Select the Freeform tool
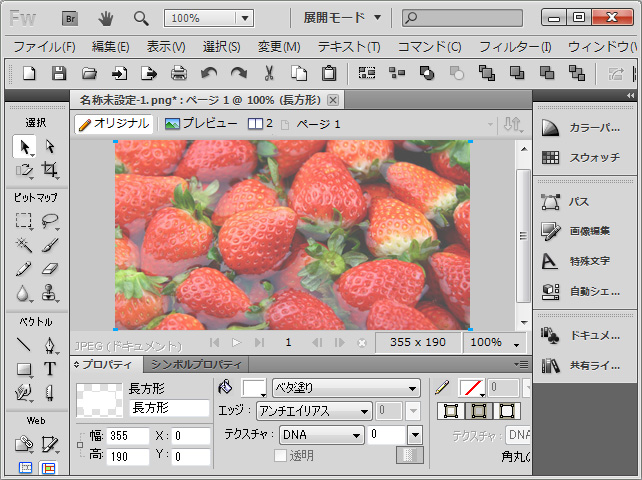 point(24,392)
